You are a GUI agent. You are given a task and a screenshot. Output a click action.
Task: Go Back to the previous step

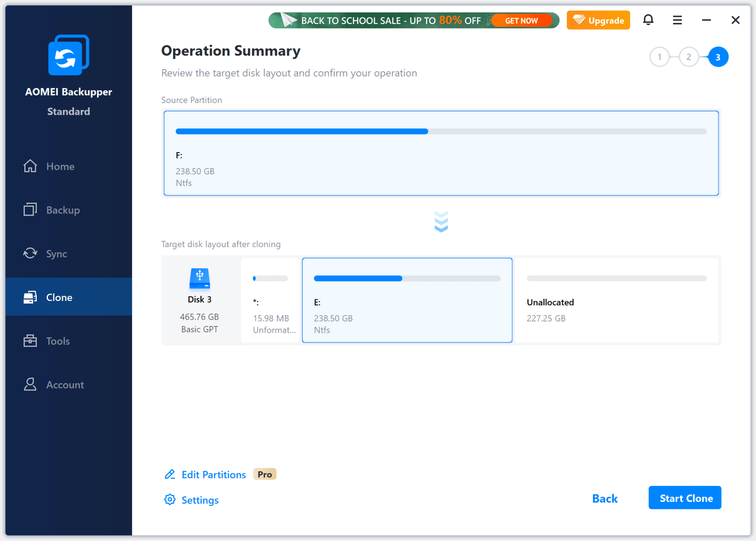[x=605, y=499]
